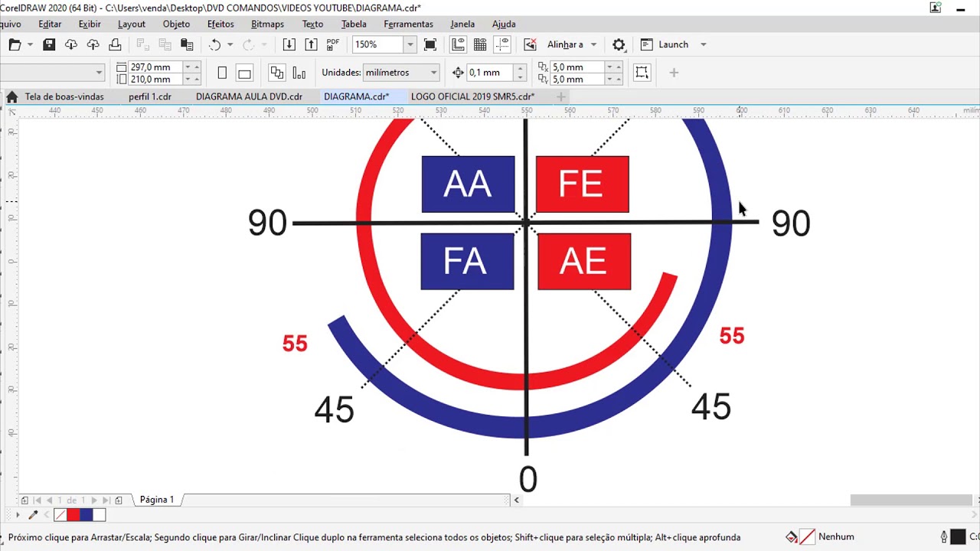The width and height of the screenshot is (980, 551).
Task: Click the Save floppy disk icon
Action: pyautogui.click(x=49, y=44)
